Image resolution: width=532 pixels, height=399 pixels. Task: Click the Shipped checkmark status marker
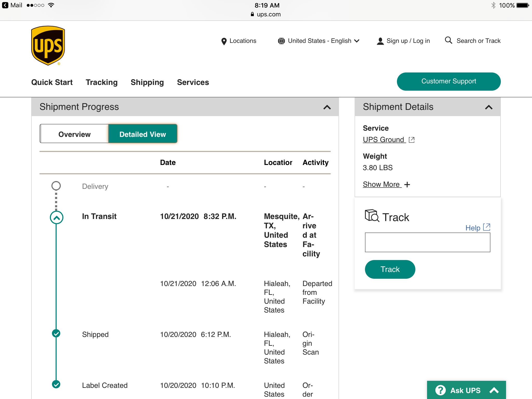click(x=56, y=333)
